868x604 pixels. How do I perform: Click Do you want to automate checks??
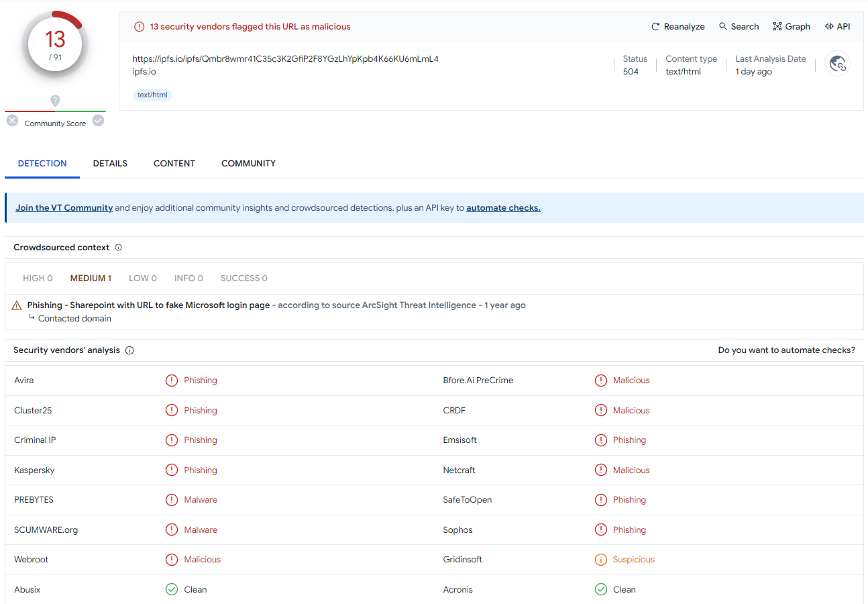pos(786,350)
